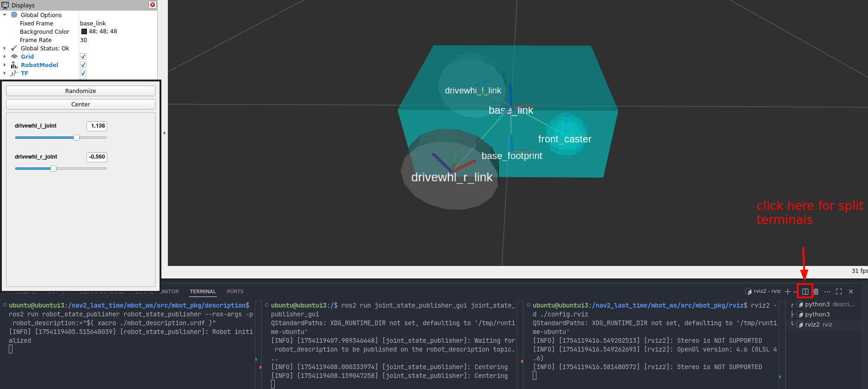This screenshot has height=389, width=868.
Task: Toggle the RobotModel visibility checkbox
Action: 83,65
